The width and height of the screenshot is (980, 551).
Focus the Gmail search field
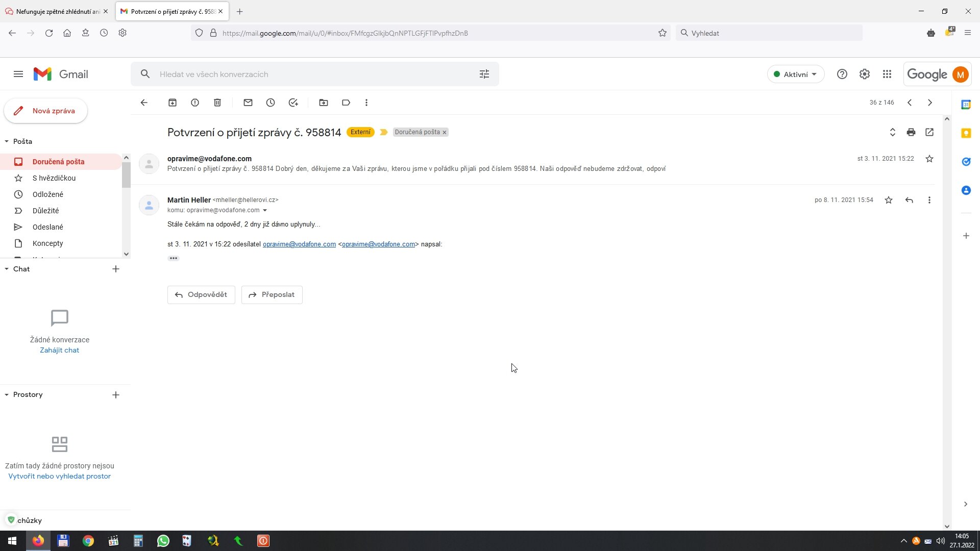(x=314, y=74)
